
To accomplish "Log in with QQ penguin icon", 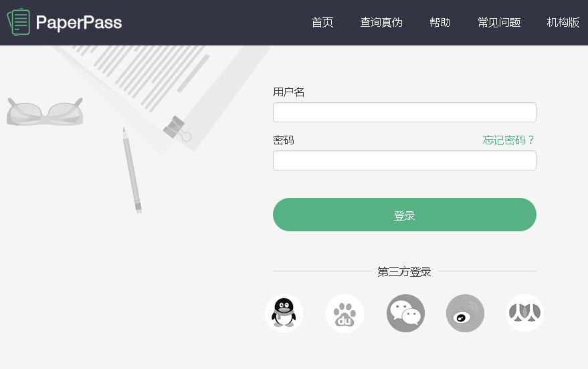I will pos(284,313).
